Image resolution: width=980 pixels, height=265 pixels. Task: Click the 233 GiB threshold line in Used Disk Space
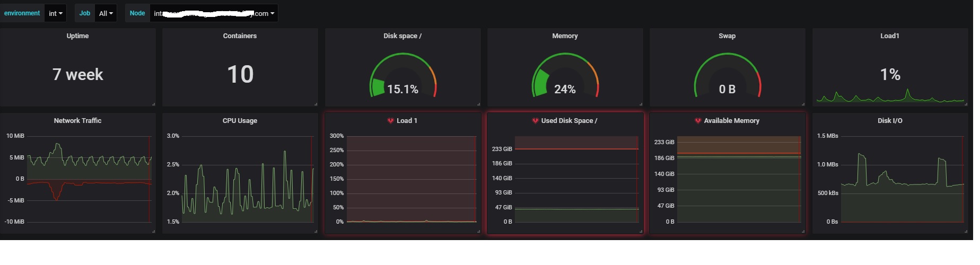pyautogui.click(x=576, y=149)
